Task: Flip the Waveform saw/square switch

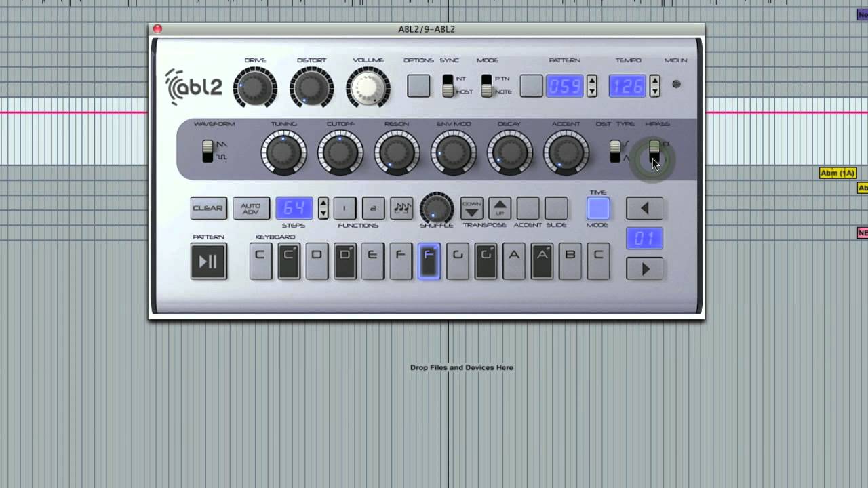Action: pyautogui.click(x=208, y=151)
